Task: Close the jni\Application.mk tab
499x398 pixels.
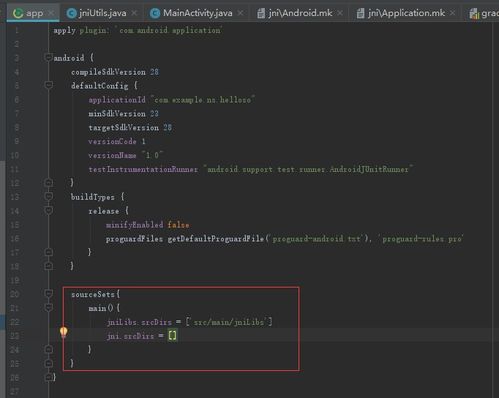Action: 452,13
